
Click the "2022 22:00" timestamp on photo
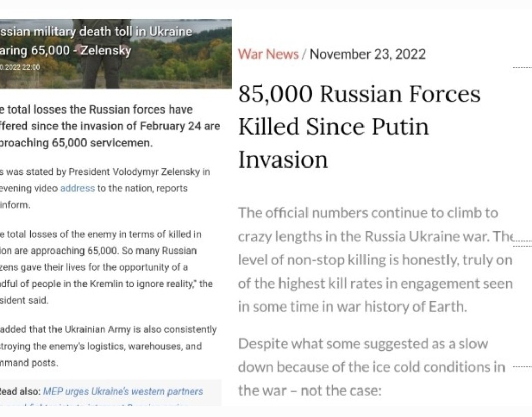(x=20, y=67)
